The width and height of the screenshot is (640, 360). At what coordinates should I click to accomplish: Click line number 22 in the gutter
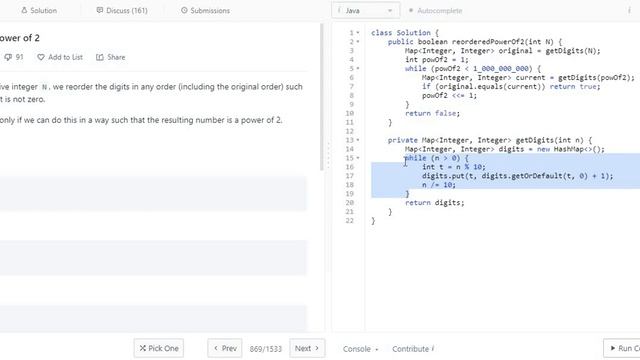coord(349,221)
